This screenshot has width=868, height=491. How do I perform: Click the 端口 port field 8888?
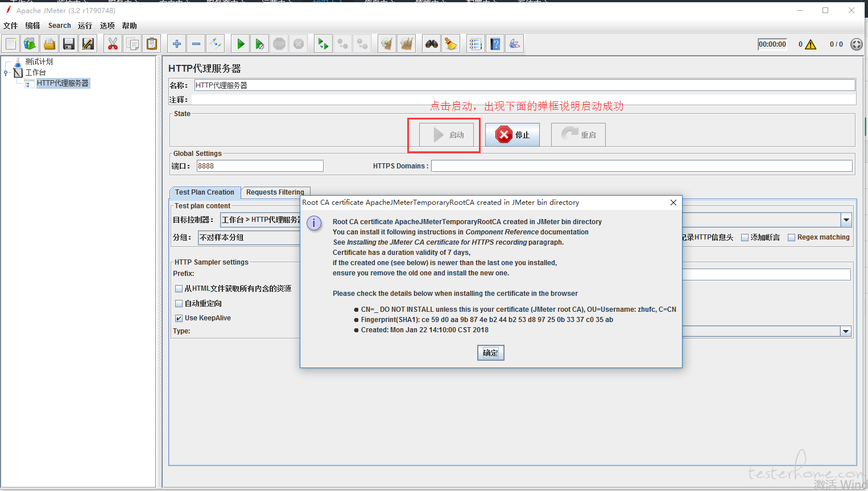point(260,166)
